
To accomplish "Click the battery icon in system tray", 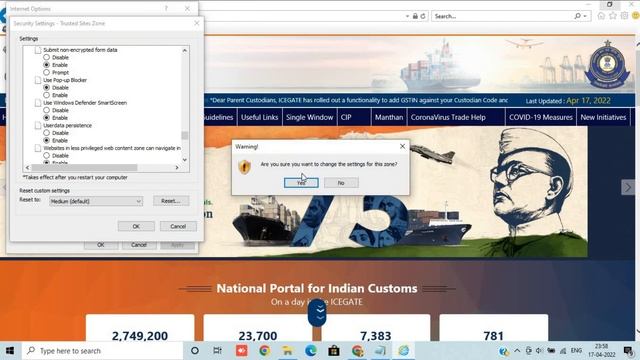I will pyautogui.click(x=551, y=351).
